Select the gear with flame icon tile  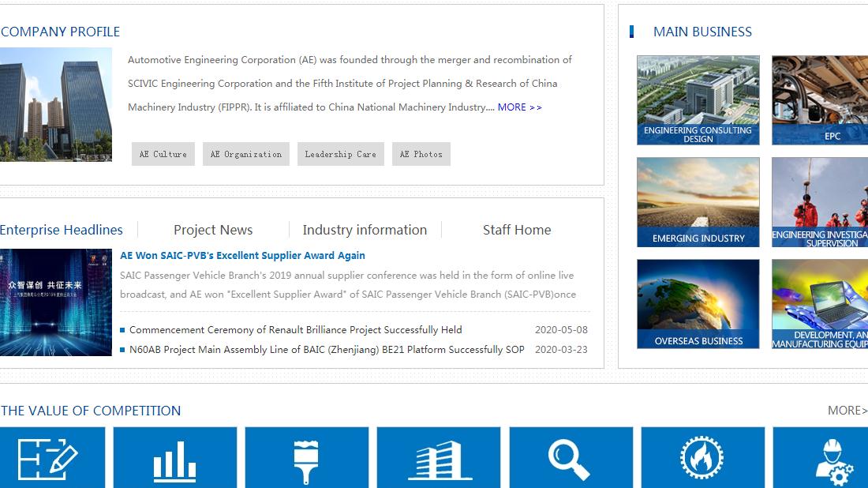[x=702, y=458]
